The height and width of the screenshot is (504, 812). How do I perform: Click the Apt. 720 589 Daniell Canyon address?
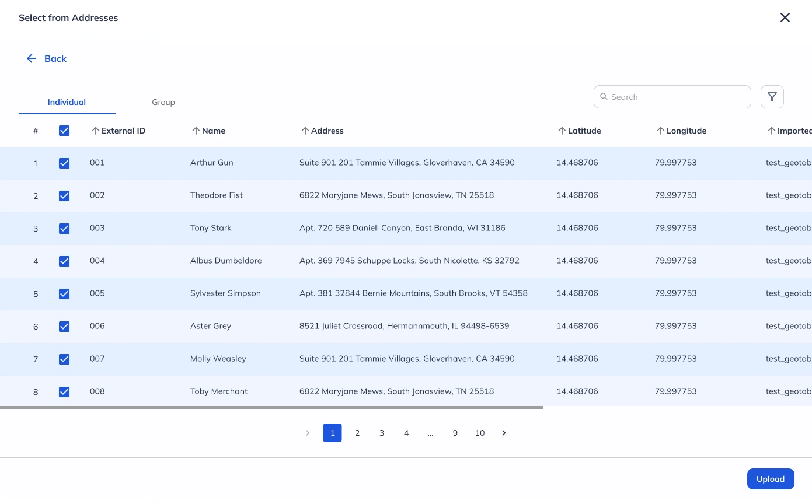click(402, 228)
